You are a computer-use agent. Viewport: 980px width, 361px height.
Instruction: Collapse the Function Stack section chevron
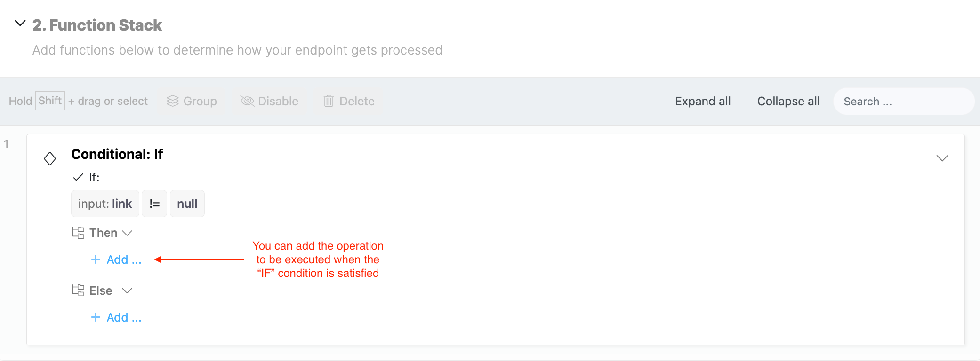click(x=20, y=23)
